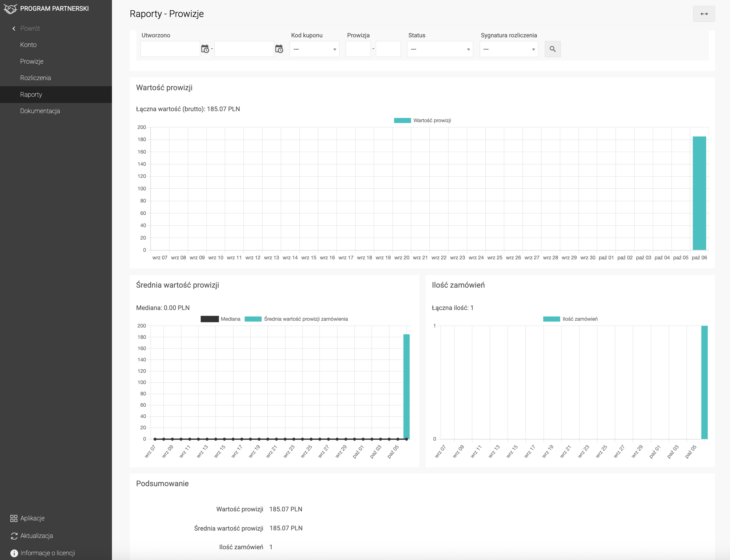Open end date calendar picker icon
730x560 pixels.
[x=279, y=49]
